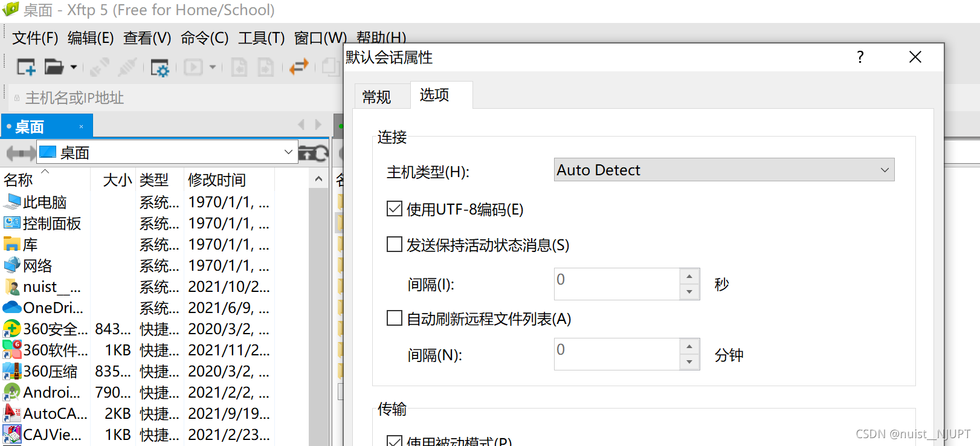Select the 库 library folder icon
The height and width of the screenshot is (446, 980).
(12, 244)
